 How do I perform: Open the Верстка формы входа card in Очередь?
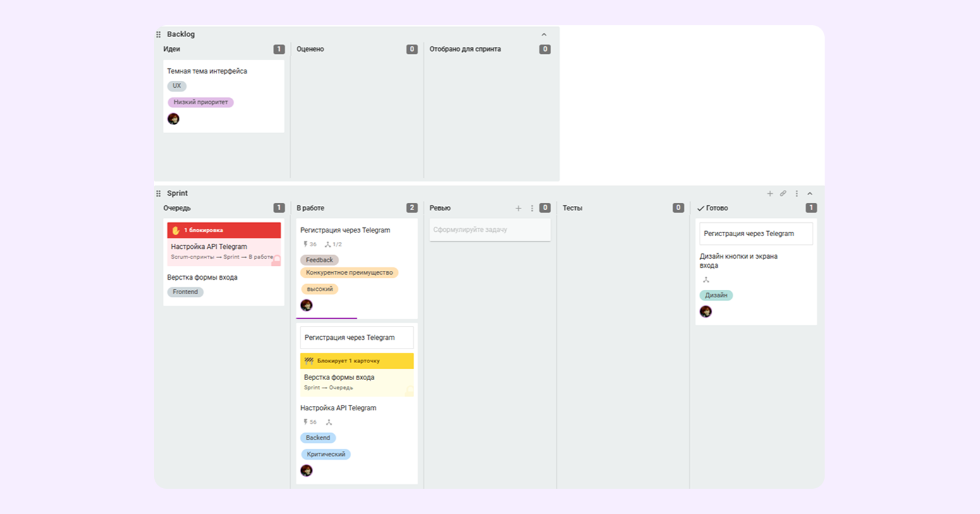202,277
